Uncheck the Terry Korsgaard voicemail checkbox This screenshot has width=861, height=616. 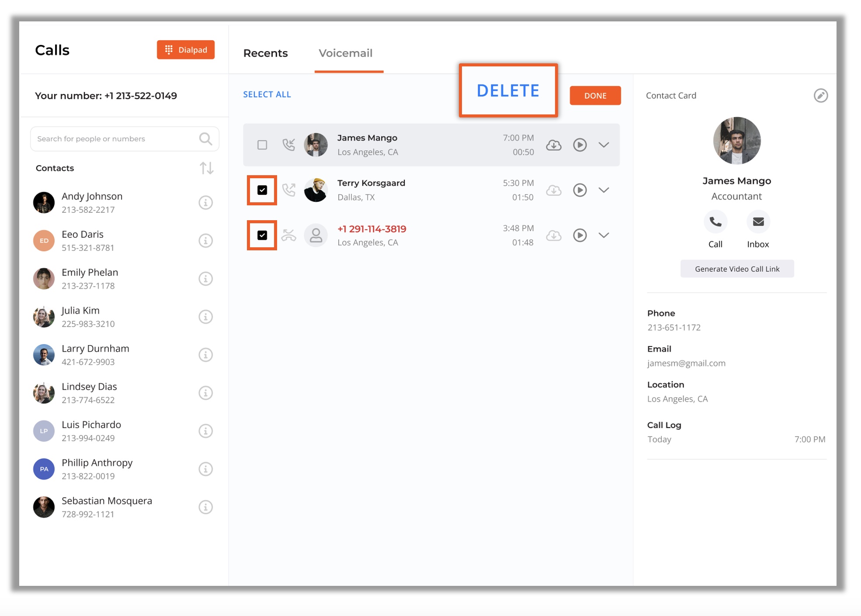pos(262,190)
